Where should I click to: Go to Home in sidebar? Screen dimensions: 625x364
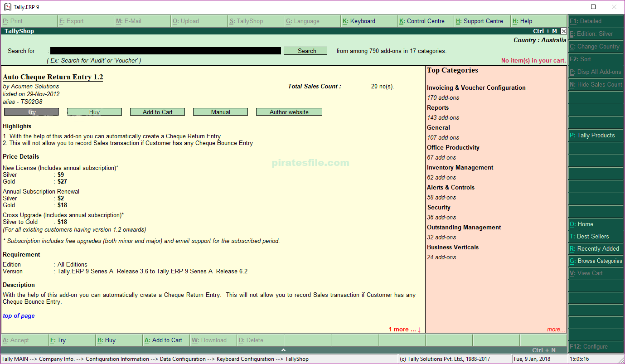[x=596, y=224]
